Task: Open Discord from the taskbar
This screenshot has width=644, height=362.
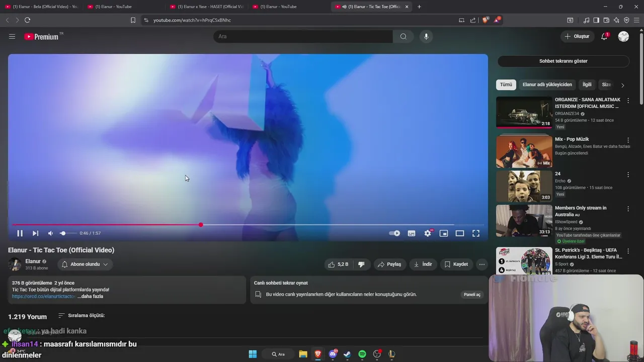Action: (333, 354)
